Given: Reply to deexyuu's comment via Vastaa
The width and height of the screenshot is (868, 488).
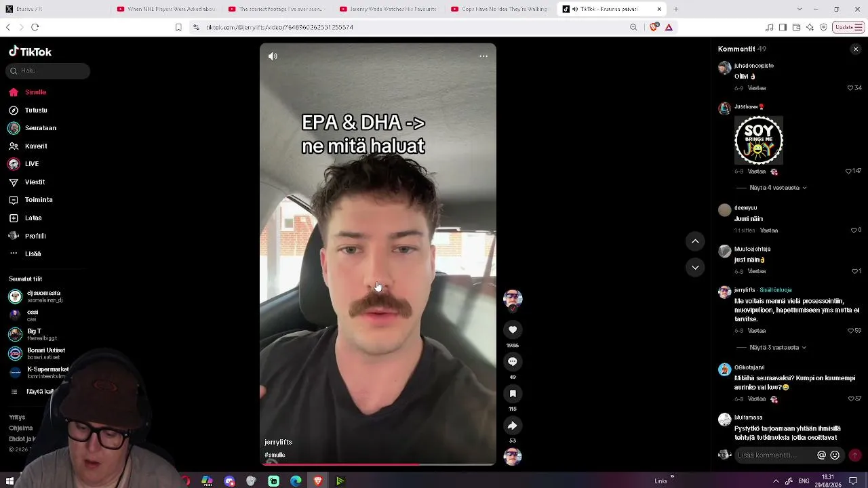Looking at the screenshot, I should pyautogui.click(x=769, y=230).
